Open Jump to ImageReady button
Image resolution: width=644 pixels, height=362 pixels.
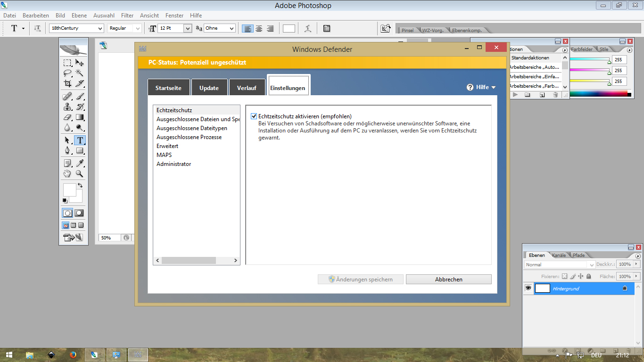click(73, 238)
